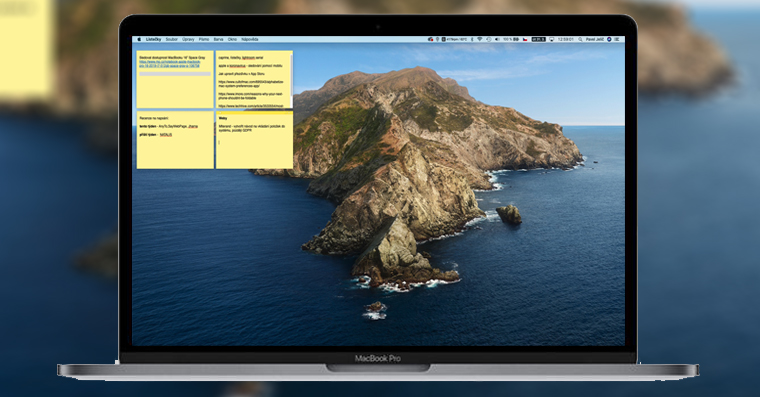Viewport: 760px width, 397px height.
Task: Open the Apple menu
Action: [x=139, y=39]
